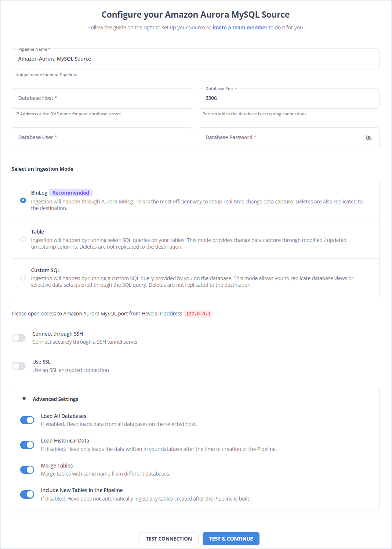392x549 pixels.
Task: Collapse the Advanced Settings section
Action: click(24, 399)
